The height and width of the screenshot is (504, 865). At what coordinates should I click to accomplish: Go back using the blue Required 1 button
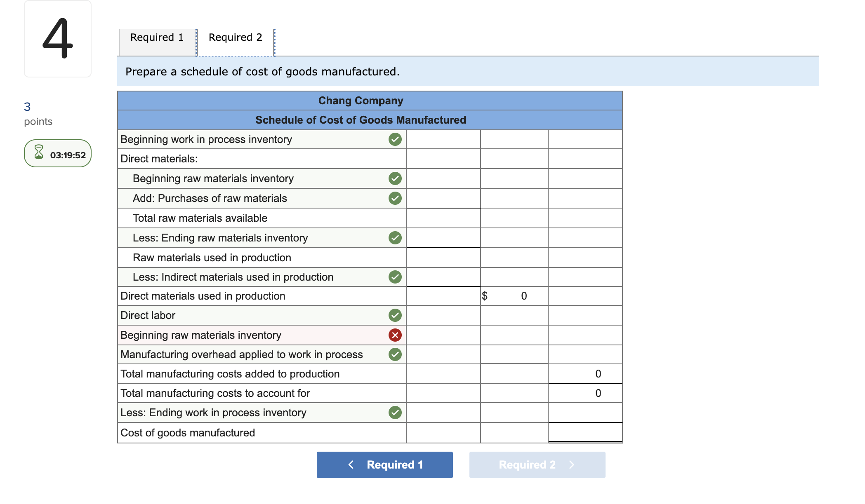coord(384,465)
